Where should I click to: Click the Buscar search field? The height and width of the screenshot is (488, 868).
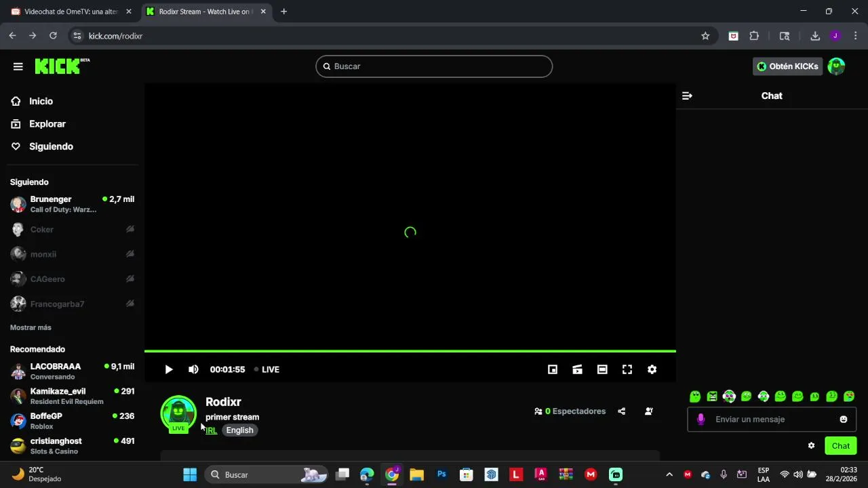click(434, 66)
